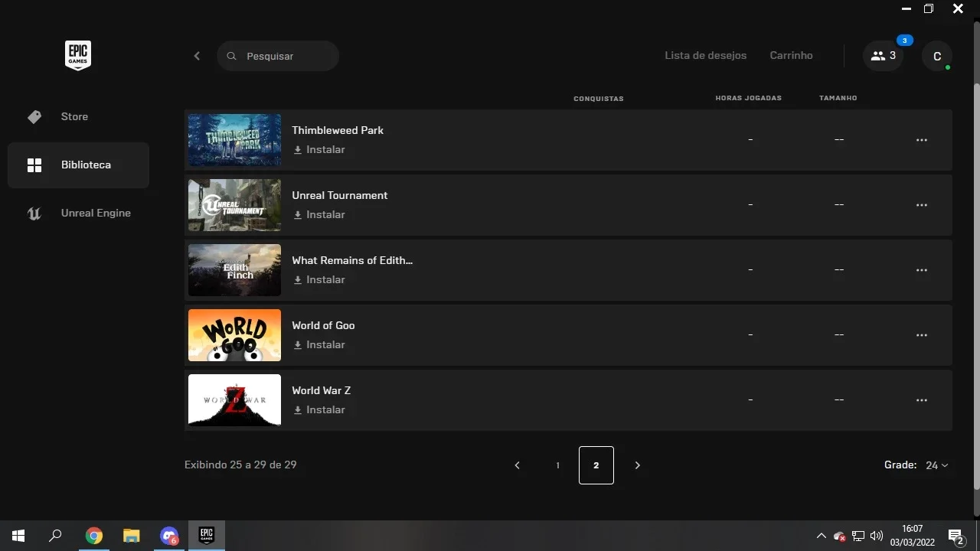Open options menu for World of Goo

tap(922, 335)
